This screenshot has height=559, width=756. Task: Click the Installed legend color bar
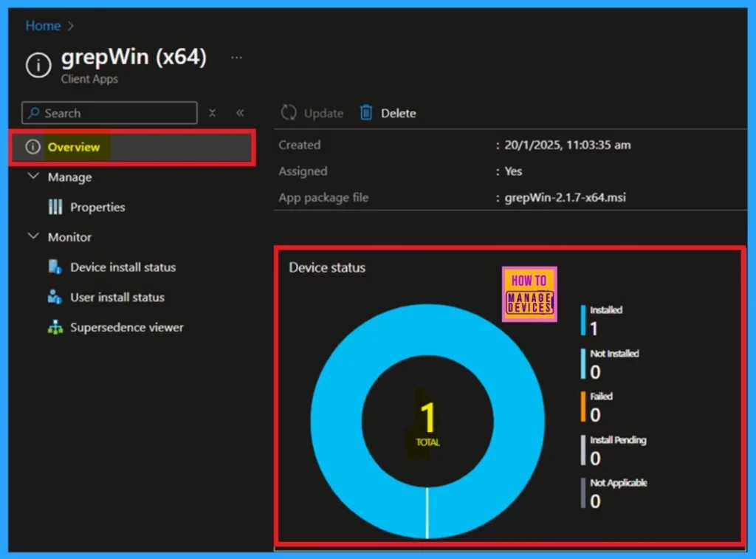[x=583, y=320]
